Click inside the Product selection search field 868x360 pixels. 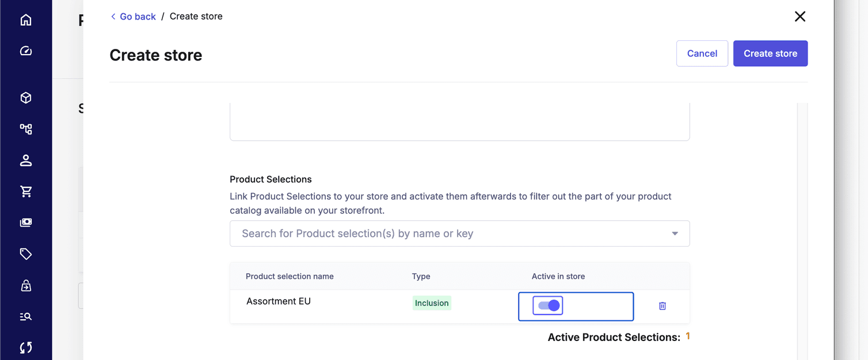tap(403, 233)
